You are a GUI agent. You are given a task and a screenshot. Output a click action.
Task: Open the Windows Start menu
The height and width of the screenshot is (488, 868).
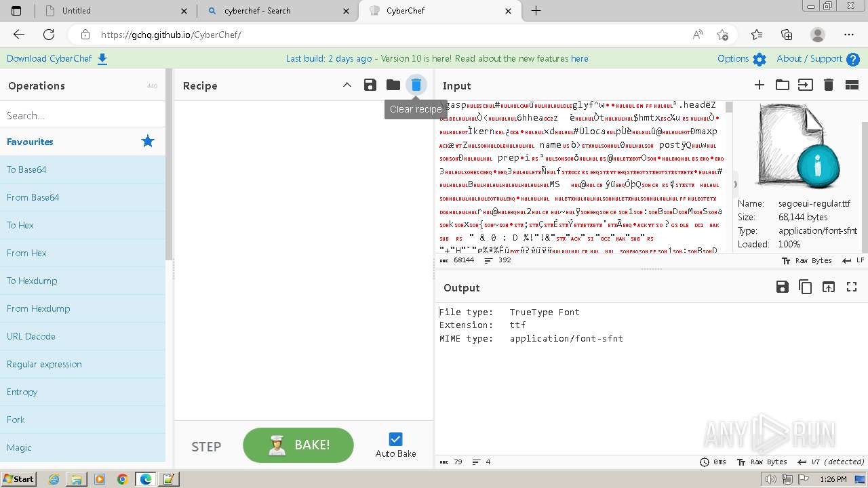coord(18,479)
